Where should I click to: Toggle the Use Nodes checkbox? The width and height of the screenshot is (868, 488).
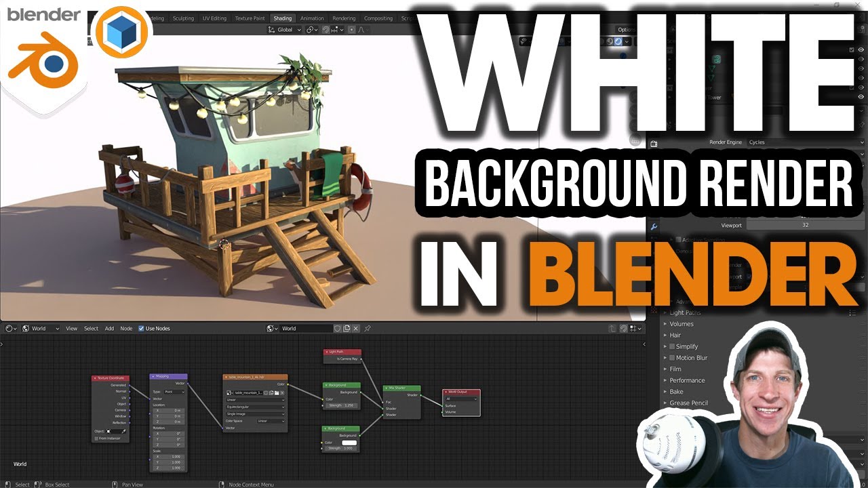(141, 328)
